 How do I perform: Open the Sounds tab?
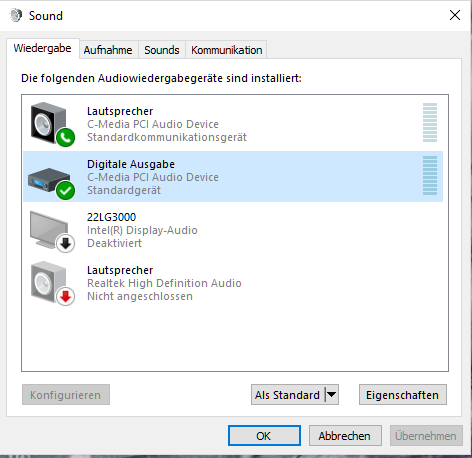[162, 50]
